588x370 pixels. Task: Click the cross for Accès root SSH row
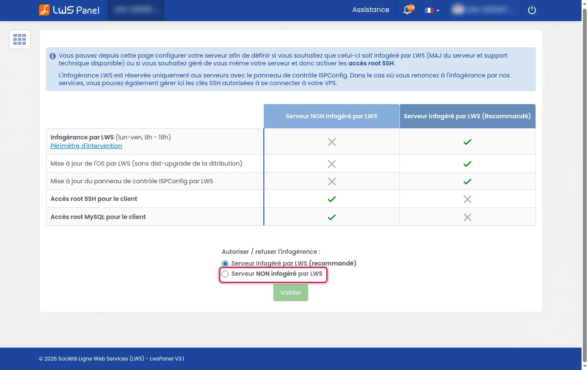point(467,199)
